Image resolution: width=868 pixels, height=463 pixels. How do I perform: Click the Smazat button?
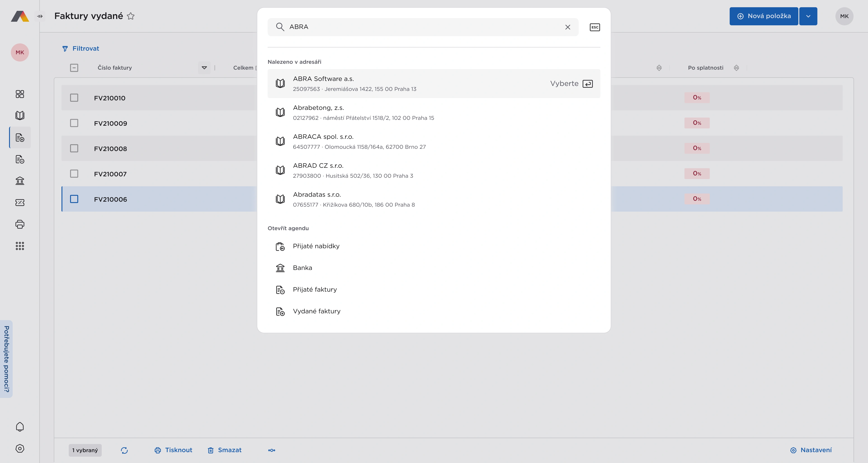tap(225, 450)
